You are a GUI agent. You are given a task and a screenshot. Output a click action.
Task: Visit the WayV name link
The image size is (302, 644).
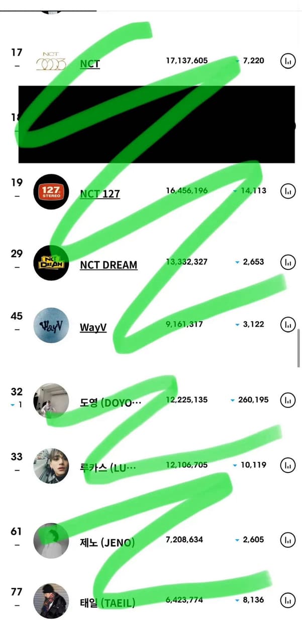tap(93, 328)
